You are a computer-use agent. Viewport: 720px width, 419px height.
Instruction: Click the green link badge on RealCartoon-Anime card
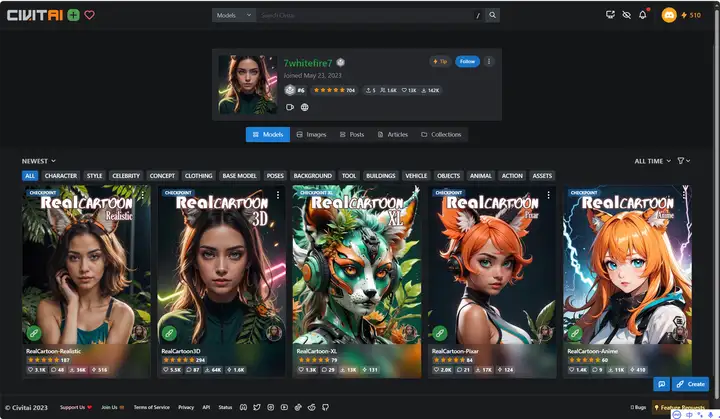click(575, 333)
